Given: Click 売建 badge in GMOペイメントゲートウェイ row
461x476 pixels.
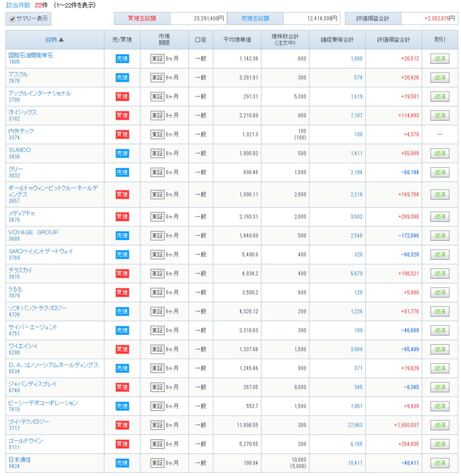Looking at the screenshot, I should click(122, 254).
